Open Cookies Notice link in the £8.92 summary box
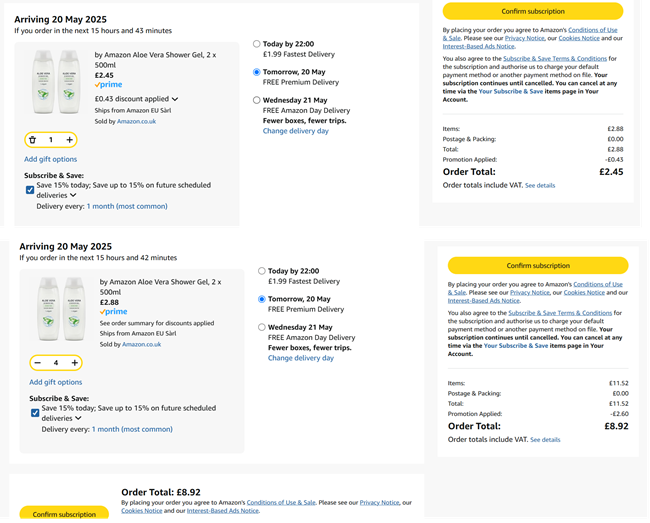Viewport: 650px width, 523px height. coord(584,293)
